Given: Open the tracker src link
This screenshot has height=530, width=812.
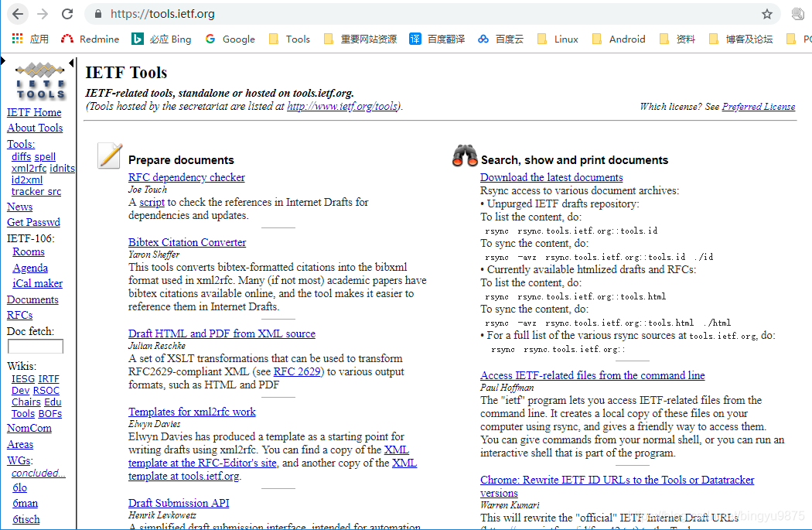Looking at the screenshot, I should point(36,192).
